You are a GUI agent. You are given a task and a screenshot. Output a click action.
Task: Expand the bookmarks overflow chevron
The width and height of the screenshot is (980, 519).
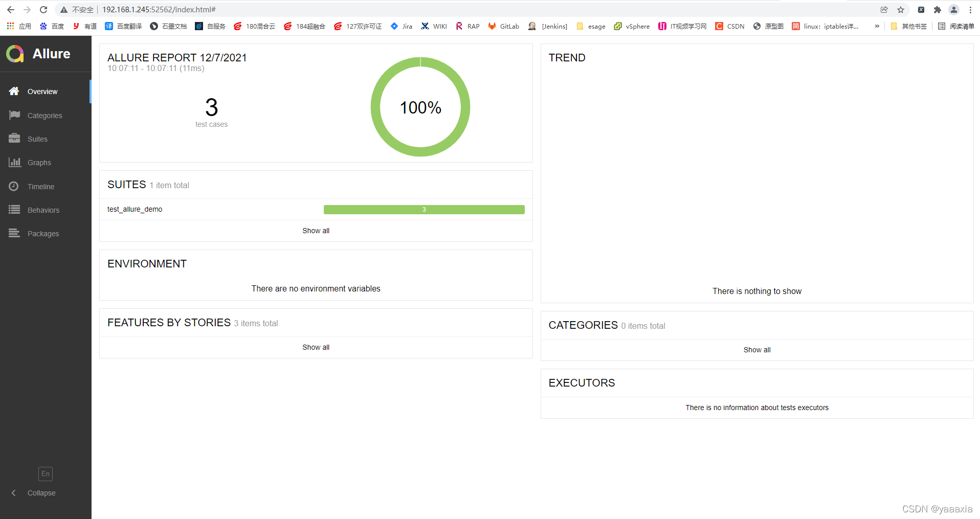877,26
